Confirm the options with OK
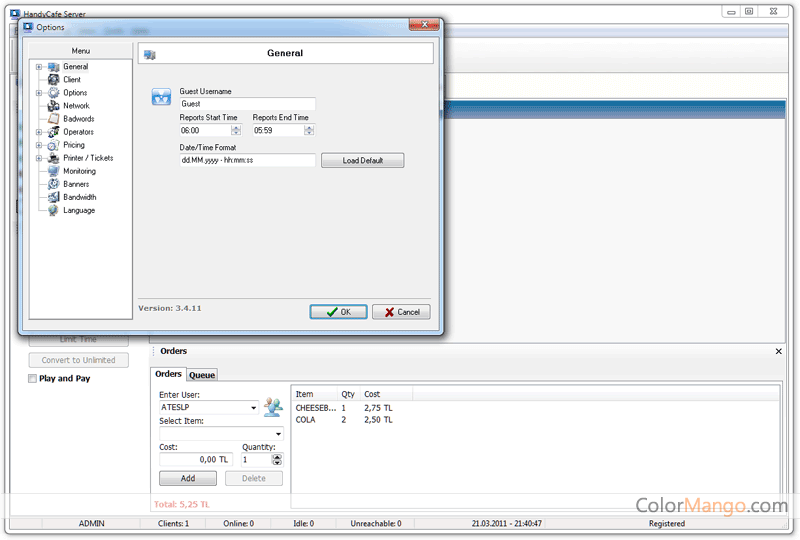The width and height of the screenshot is (800, 540). click(338, 312)
